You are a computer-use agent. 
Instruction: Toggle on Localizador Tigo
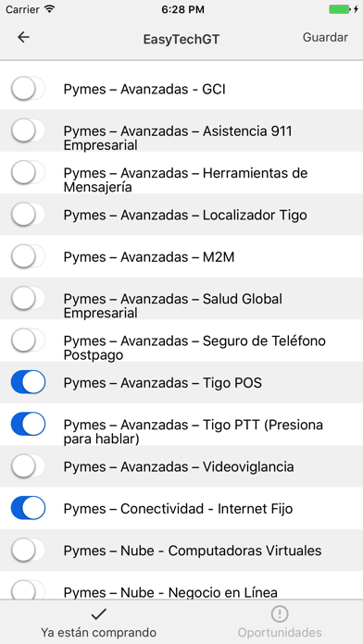pos(28,214)
